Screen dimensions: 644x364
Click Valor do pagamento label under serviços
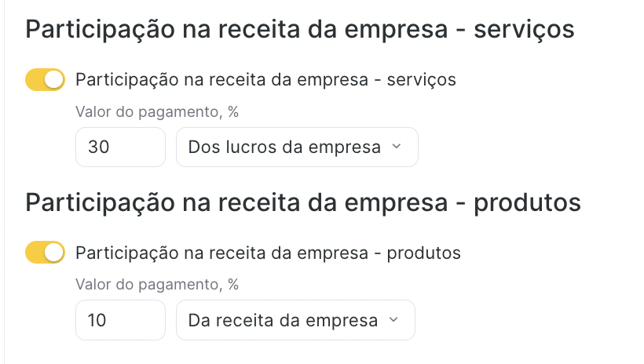tap(157, 111)
